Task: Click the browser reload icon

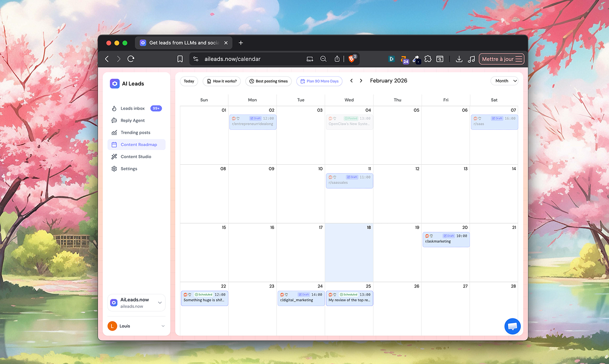Action: [131, 59]
